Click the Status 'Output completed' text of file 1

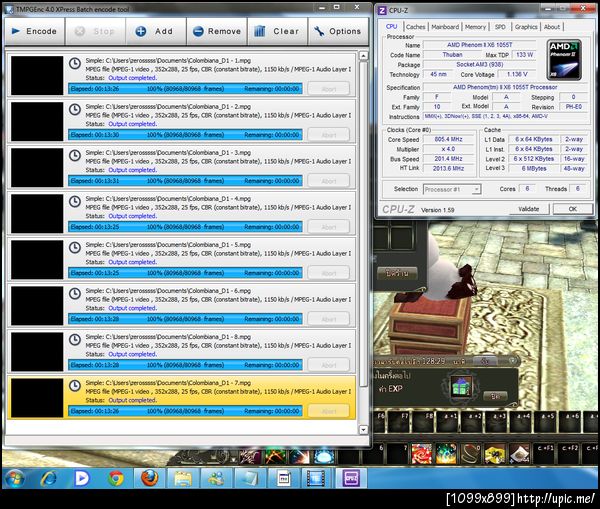[132, 78]
